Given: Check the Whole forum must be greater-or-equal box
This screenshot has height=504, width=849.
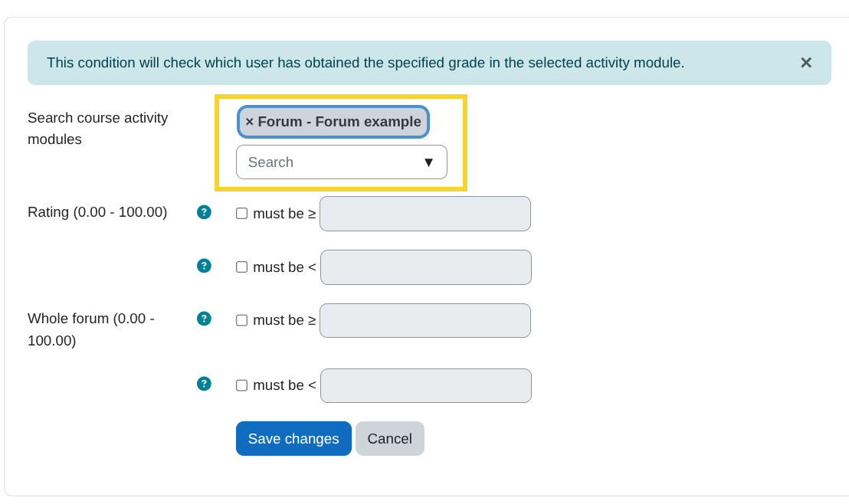Looking at the screenshot, I should point(241,320).
